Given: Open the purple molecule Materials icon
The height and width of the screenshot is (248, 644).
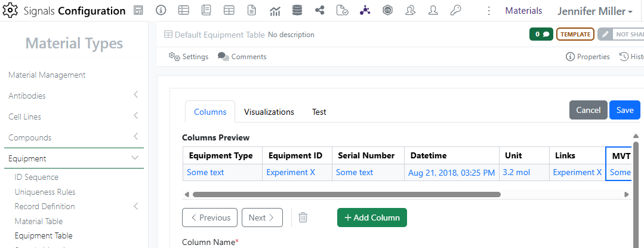Looking at the screenshot, I should click(x=365, y=11).
